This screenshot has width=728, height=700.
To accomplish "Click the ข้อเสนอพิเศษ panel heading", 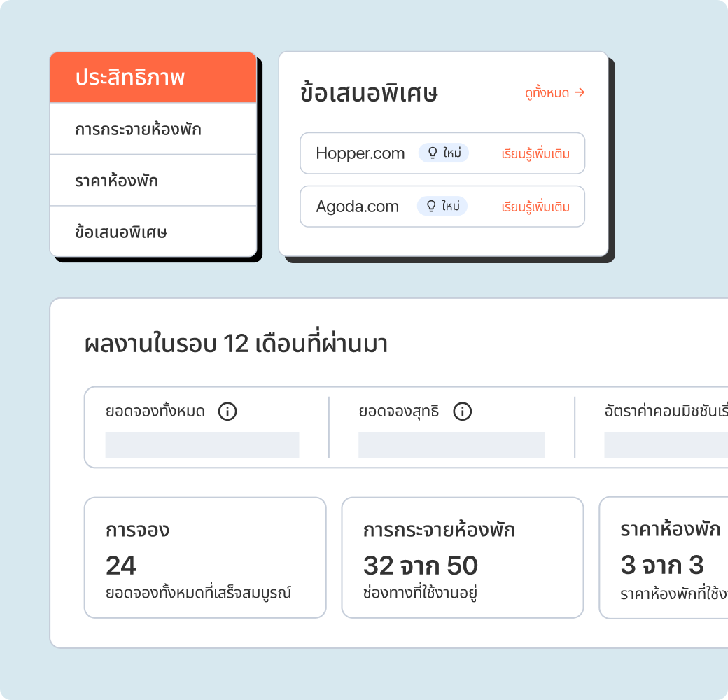I will coord(369,94).
